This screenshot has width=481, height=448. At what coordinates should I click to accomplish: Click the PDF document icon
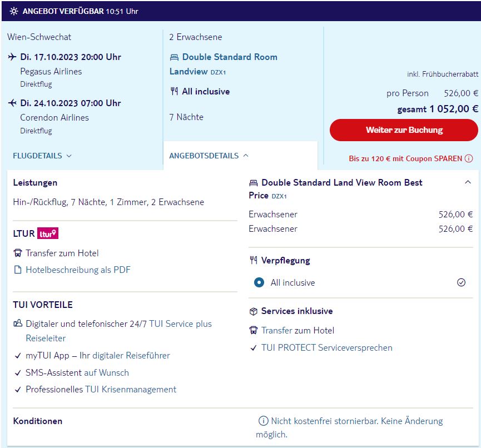pyautogui.click(x=18, y=270)
